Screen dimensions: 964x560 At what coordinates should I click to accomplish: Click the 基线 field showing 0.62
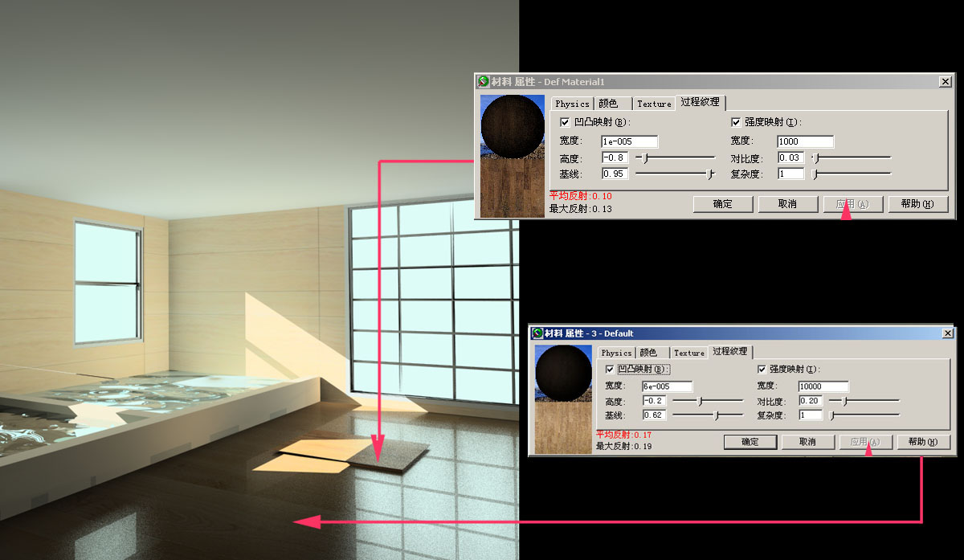click(x=653, y=415)
